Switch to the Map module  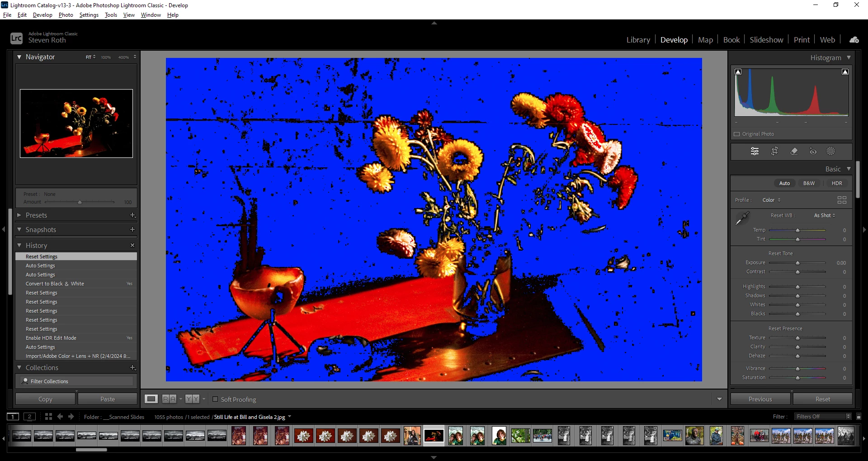click(705, 40)
